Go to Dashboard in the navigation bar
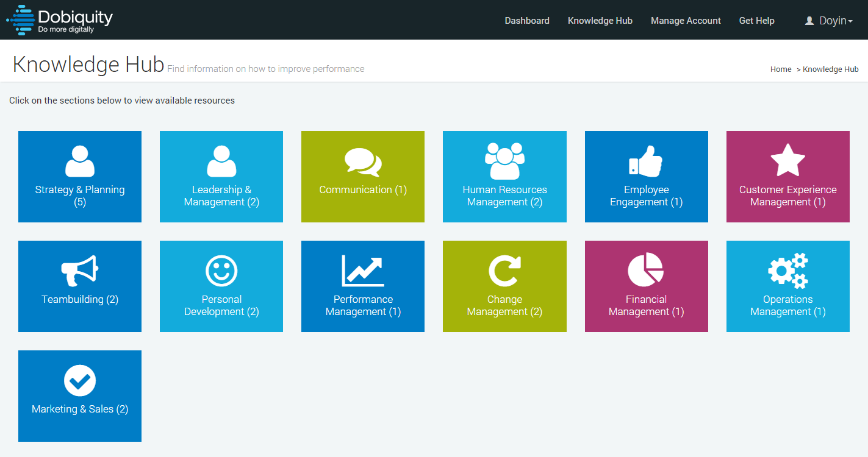 527,21
